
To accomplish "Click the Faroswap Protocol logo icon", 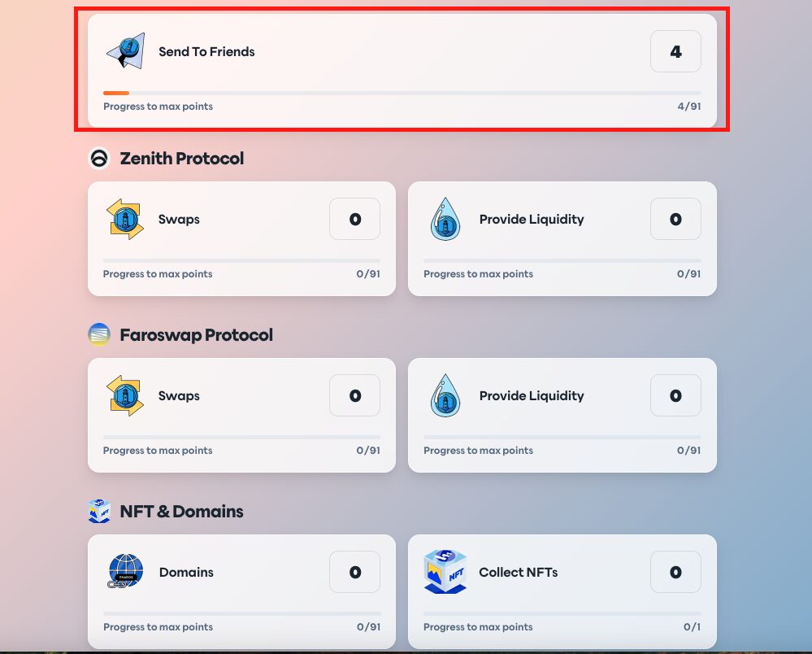I will tap(99, 334).
